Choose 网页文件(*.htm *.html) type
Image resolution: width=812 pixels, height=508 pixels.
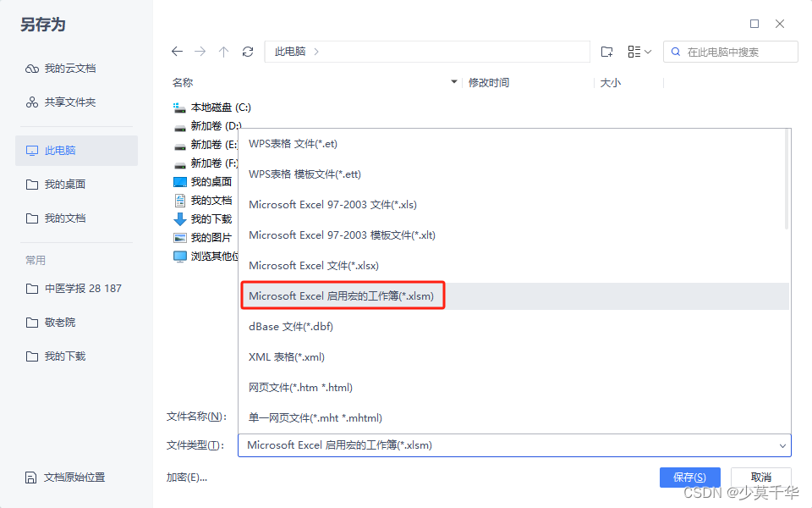coord(513,388)
